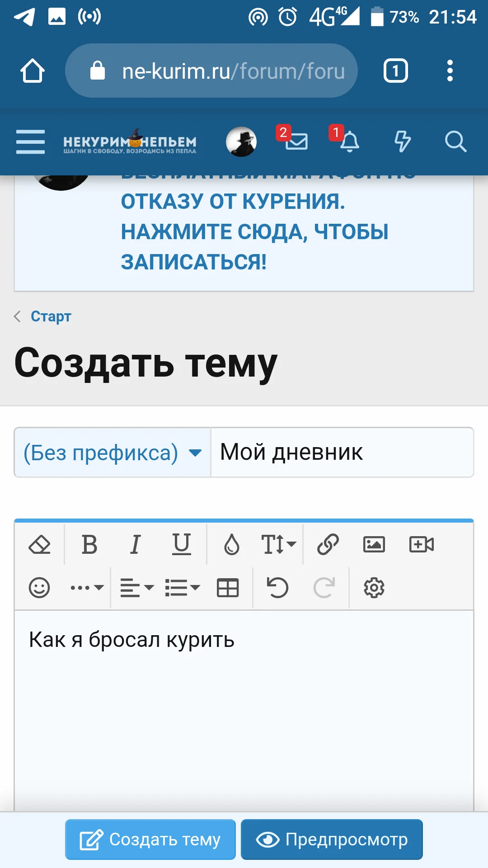Submit with Создать тему button
Screen dimensions: 488x868
150,840
